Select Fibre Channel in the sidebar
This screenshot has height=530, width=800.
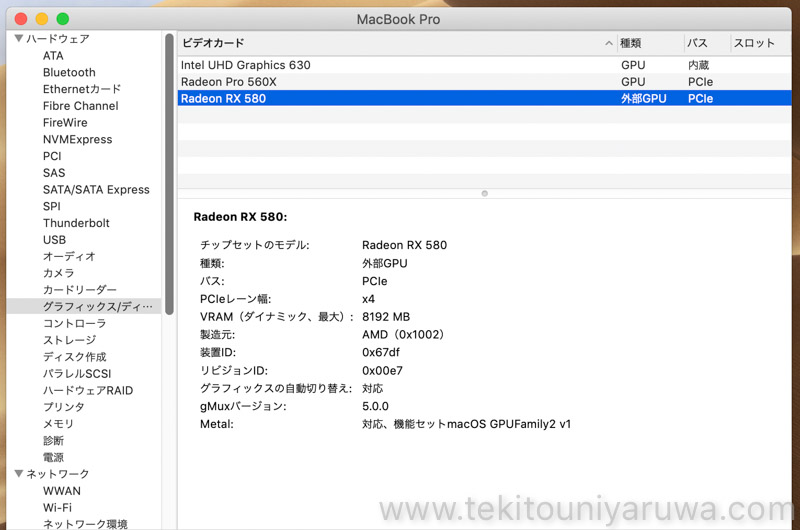[81, 106]
